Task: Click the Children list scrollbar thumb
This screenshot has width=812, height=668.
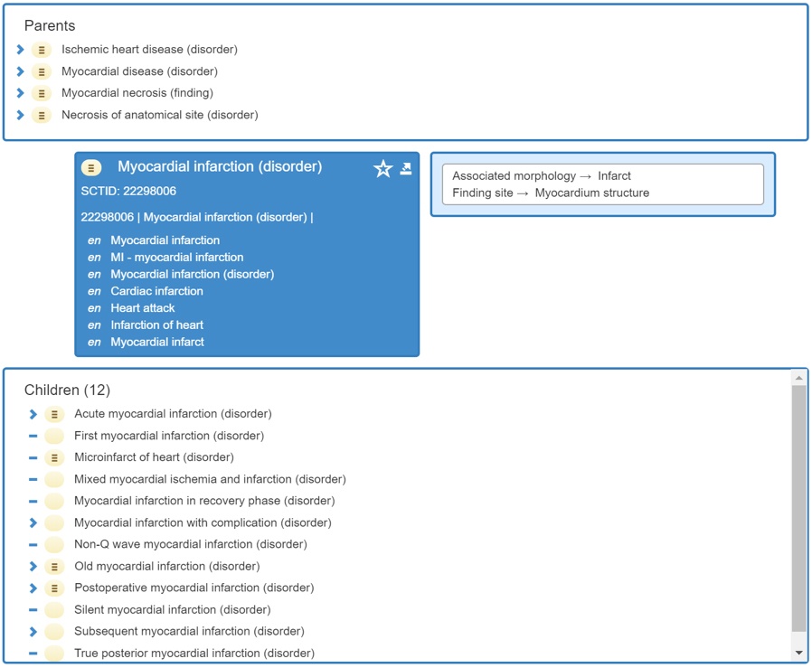Action: pos(799,509)
